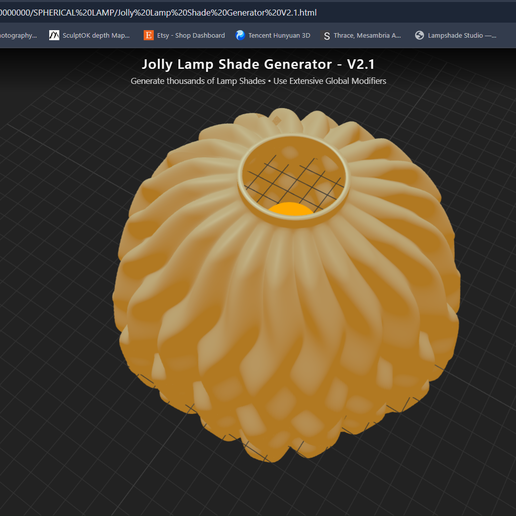
Task: Open the Etsy - Shop Dashboard bookmark
Action: [184, 35]
